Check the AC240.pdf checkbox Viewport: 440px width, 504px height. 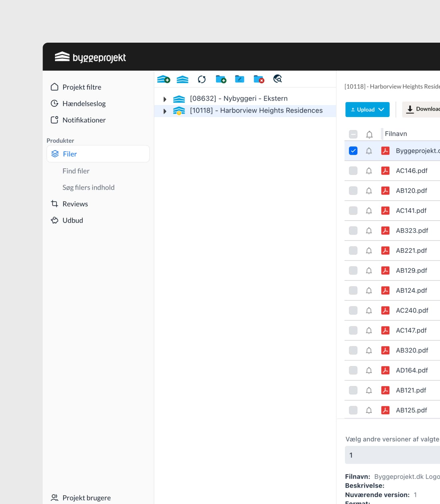point(353,310)
